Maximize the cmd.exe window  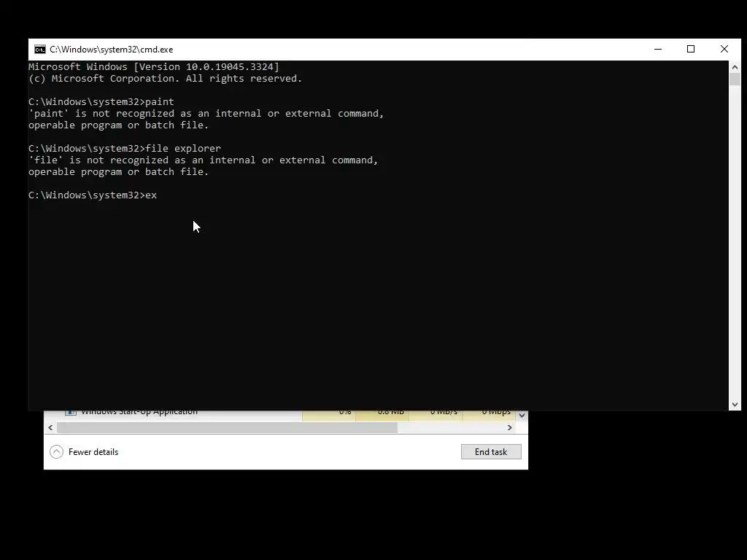point(691,49)
